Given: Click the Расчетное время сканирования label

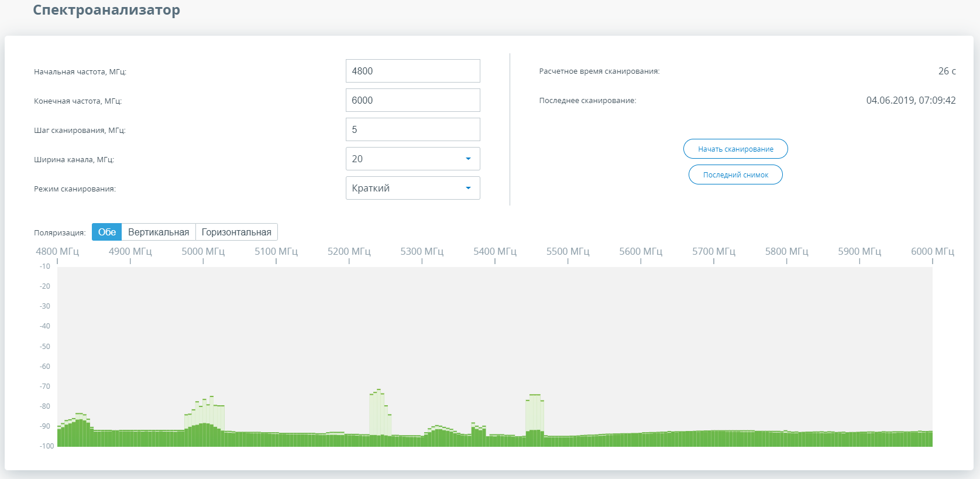Looking at the screenshot, I should [599, 71].
